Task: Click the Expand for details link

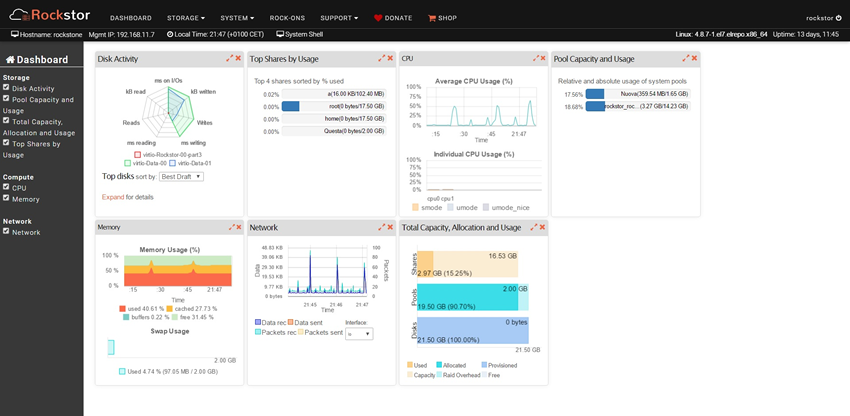Action: tap(112, 197)
